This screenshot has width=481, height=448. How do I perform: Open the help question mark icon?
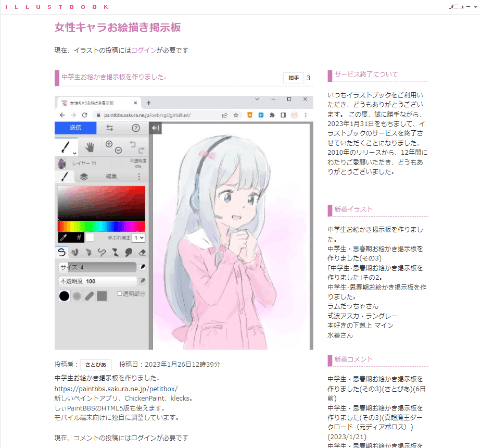135,128
